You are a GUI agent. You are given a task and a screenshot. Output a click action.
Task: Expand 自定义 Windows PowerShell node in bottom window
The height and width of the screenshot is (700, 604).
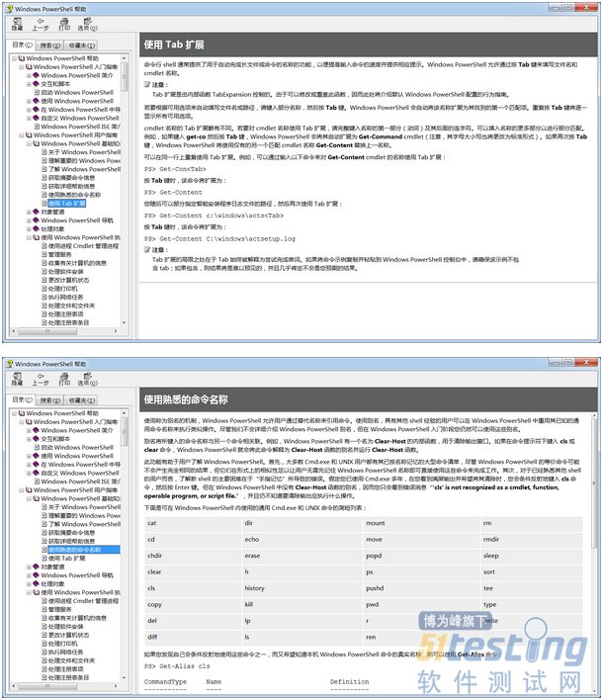point(29,474)
